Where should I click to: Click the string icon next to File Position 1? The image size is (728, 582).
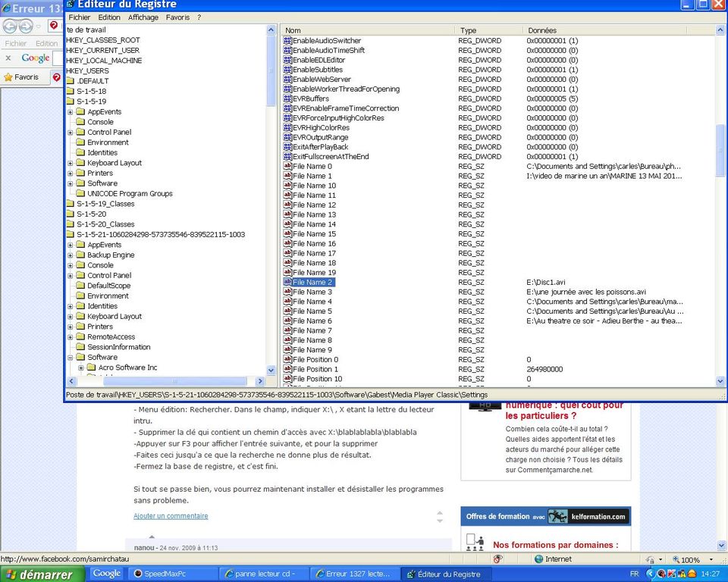[287, 370]
